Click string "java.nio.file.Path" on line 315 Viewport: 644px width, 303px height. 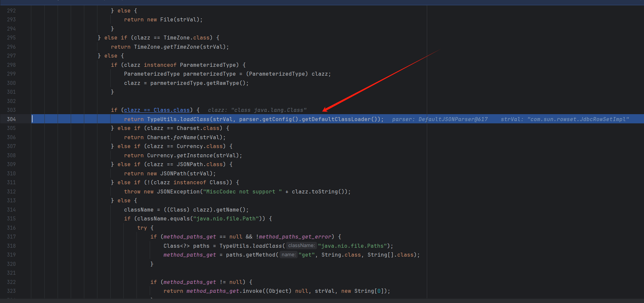(x=226, y=218)
